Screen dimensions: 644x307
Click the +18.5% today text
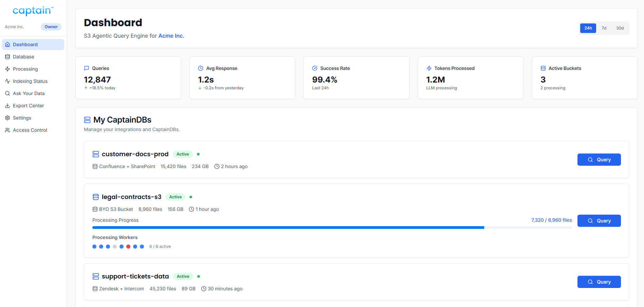(x=103, y=88)
